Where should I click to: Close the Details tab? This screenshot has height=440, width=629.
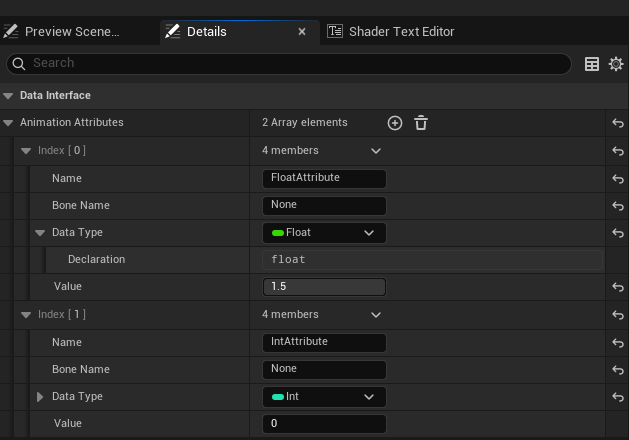click(x=302, y=32)
